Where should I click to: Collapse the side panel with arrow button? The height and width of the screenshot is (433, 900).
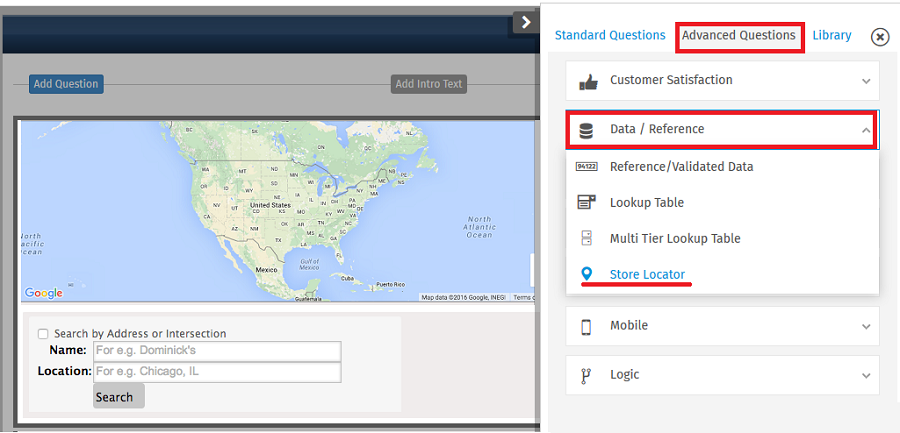tap(525, 22)
